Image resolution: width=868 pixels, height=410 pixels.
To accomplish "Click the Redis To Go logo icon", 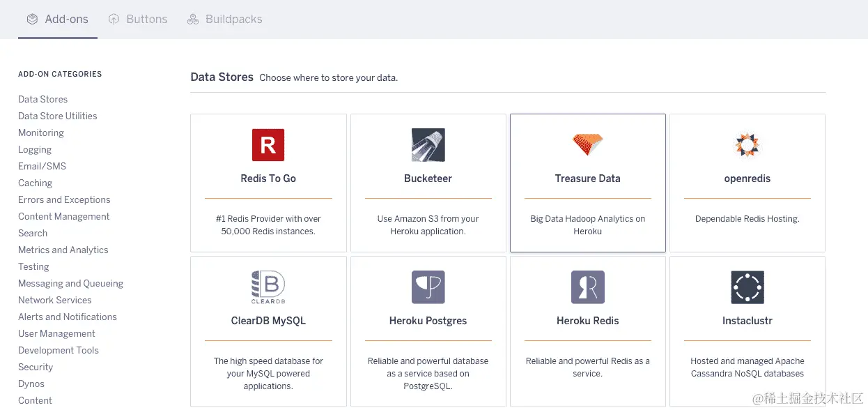I will coord(268,145).
